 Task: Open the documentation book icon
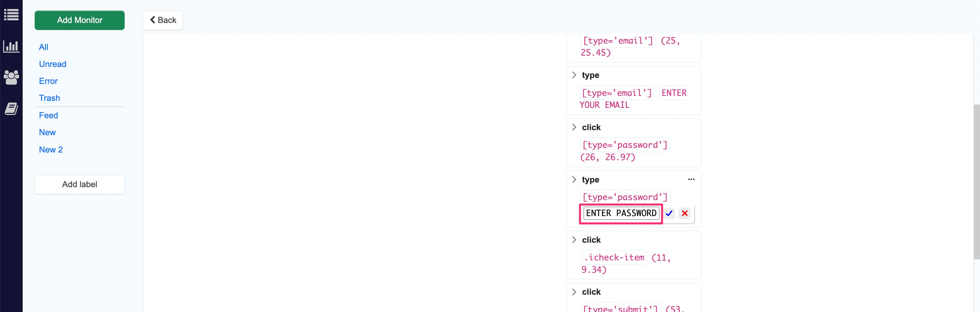(11, 109)
